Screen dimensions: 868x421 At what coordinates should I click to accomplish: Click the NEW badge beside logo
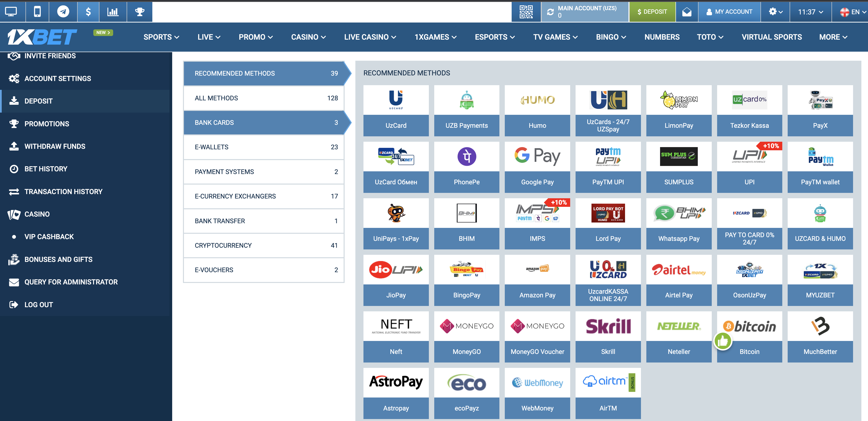pyautogui.click(x=103, y=33)
